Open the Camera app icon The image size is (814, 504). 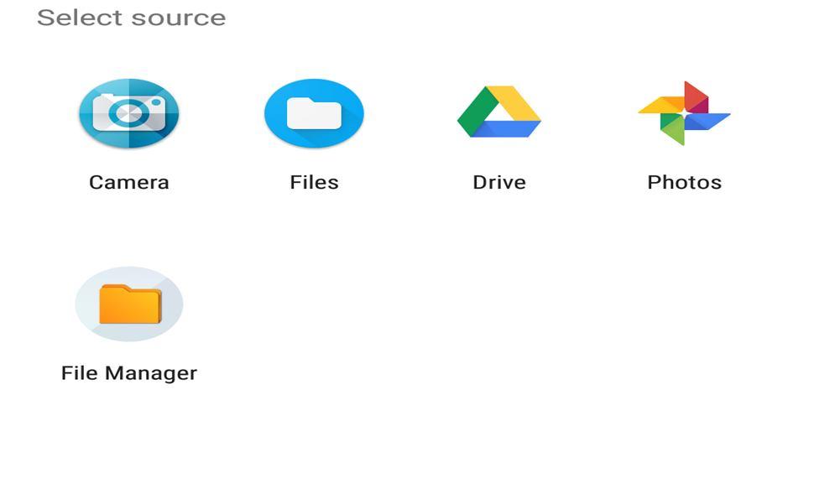click(x=128, y=113)
